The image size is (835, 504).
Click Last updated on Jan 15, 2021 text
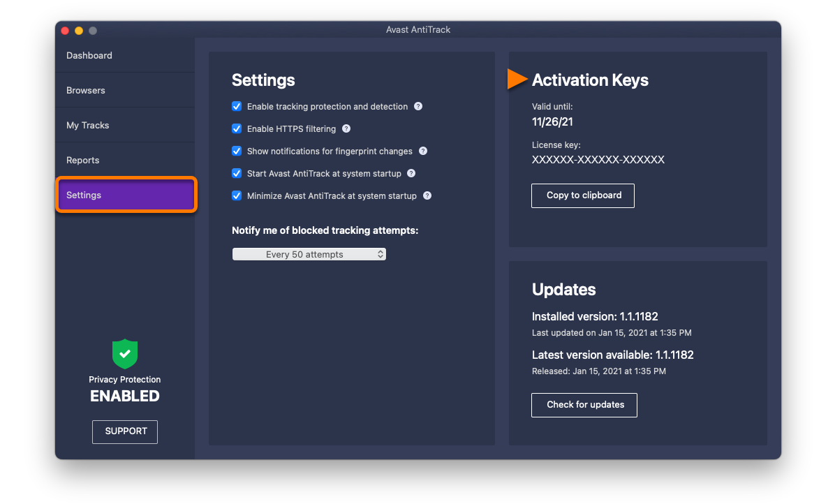pos(612,333)
